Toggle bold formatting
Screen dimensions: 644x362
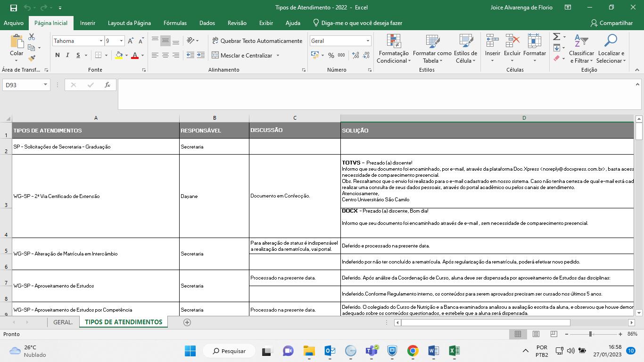[58, 55]
